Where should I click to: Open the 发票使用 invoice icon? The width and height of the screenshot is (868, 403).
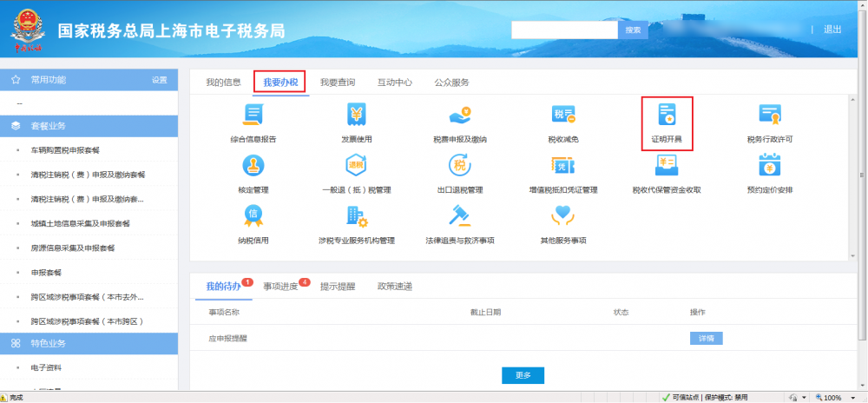tap(357, 115)
